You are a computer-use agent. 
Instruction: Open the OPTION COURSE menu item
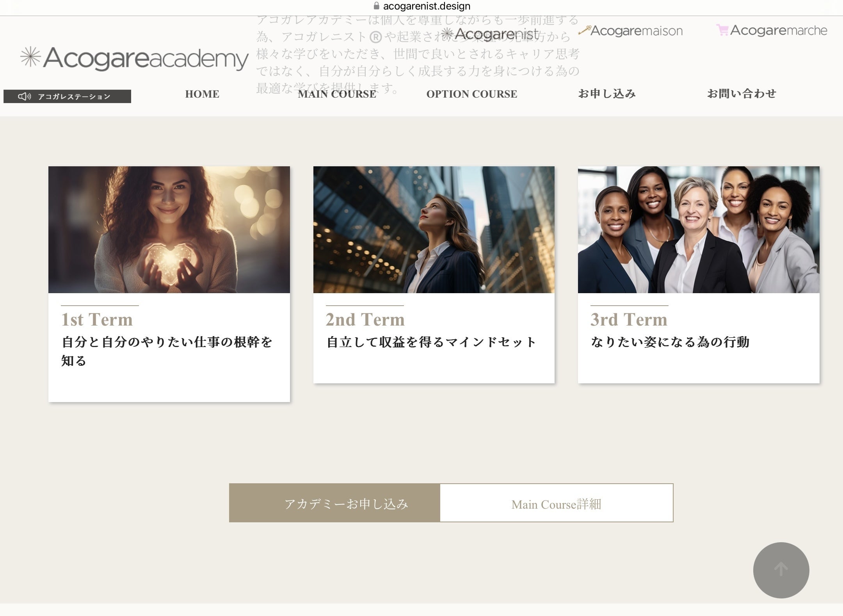471,94
